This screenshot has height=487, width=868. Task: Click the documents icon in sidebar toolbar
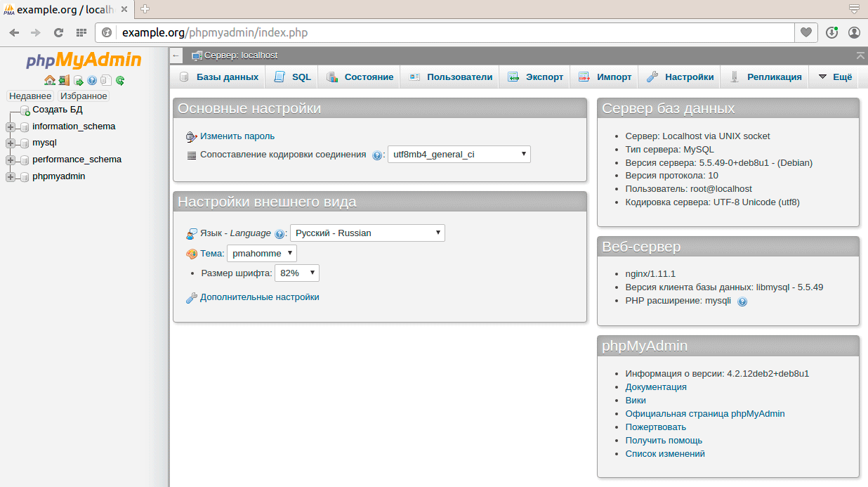coord(105,80)
